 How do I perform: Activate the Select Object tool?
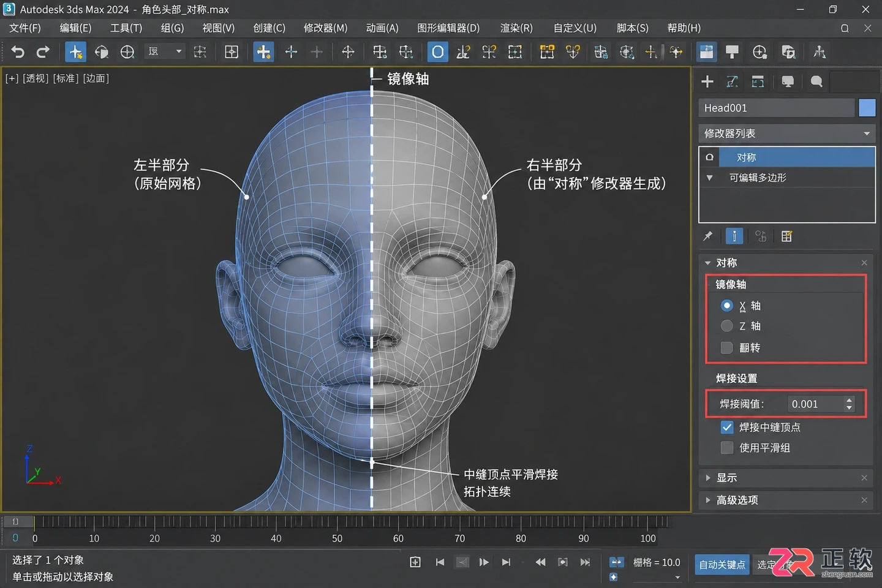(x=75, y=52)
